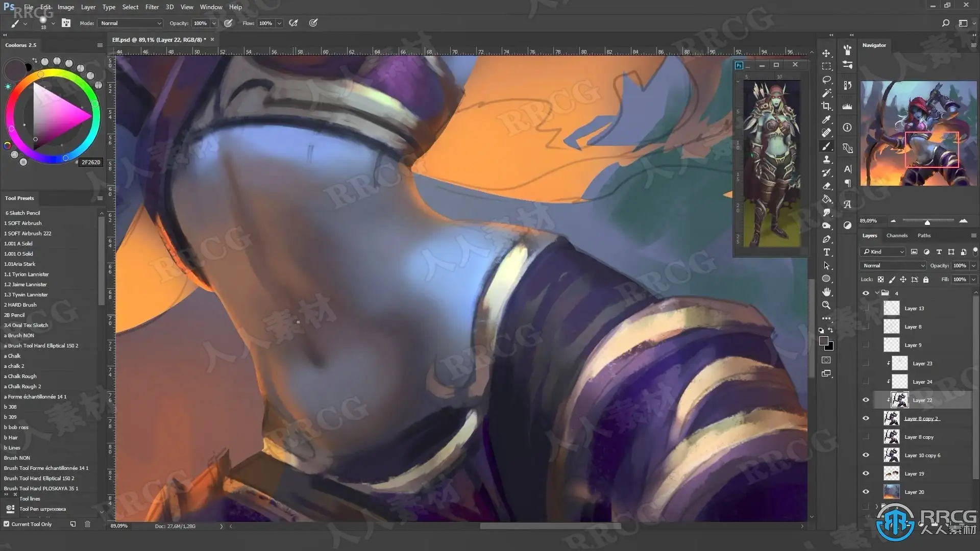Swap foreground and background colors
The image size is (980, 551).
(830, 331)
